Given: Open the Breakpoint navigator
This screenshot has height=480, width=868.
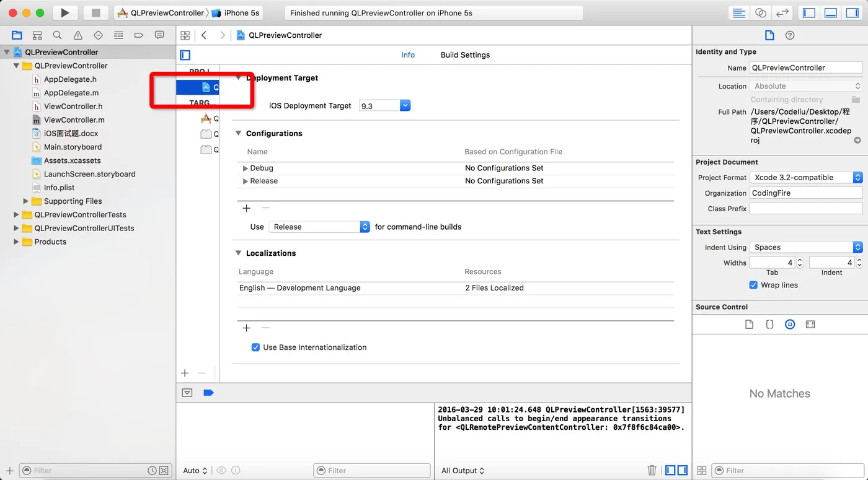Looking at the screenshot, I should coord(139,35).
